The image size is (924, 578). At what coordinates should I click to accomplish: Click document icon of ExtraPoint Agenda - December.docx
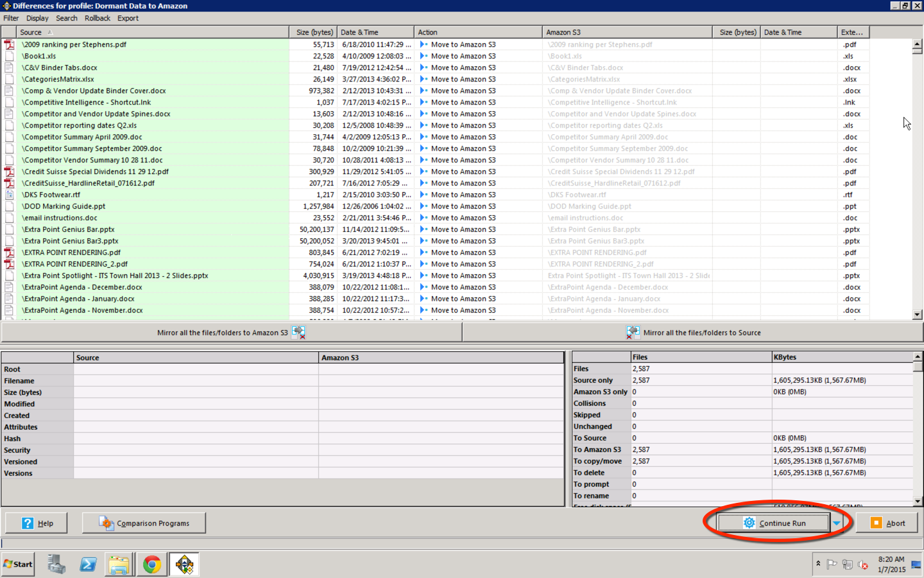coord(9,287)
